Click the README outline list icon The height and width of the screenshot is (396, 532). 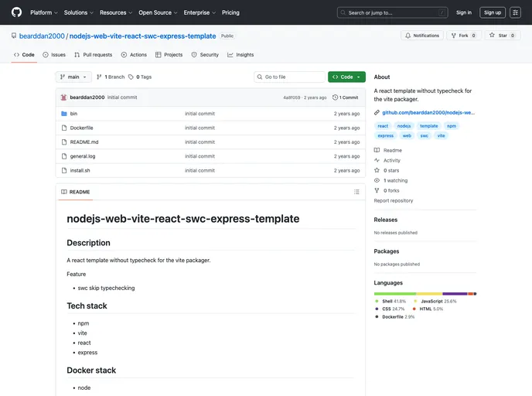(356, 192)
